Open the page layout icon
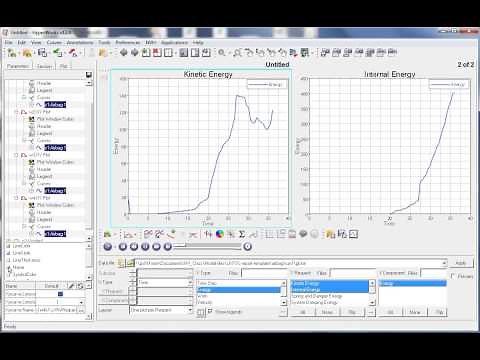 168,52
